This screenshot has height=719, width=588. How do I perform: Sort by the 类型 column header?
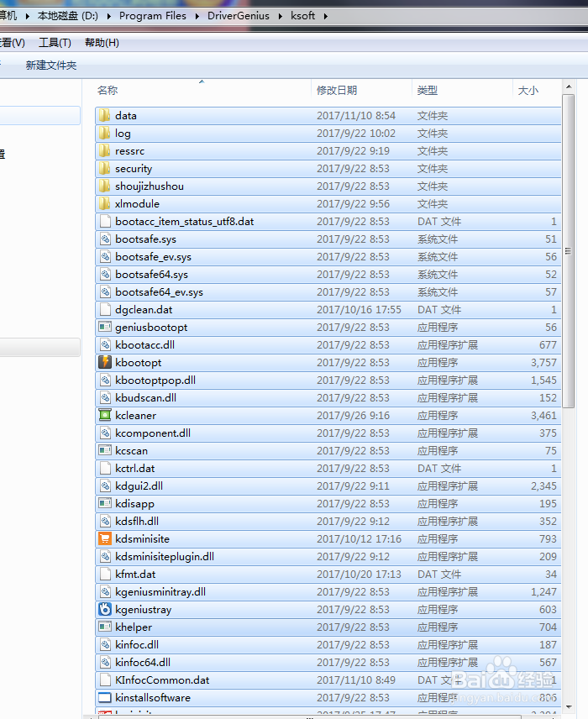pyautogui.click(x=462, y=90)
